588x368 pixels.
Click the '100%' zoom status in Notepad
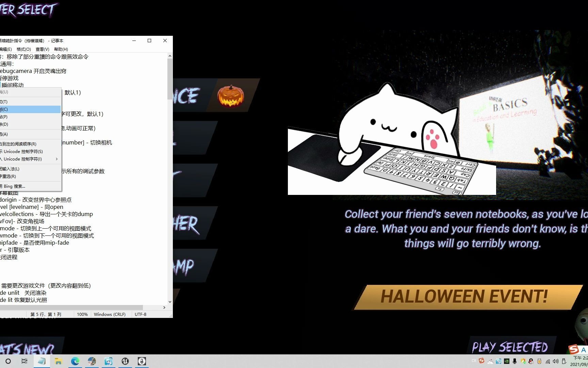coord(82,314)
